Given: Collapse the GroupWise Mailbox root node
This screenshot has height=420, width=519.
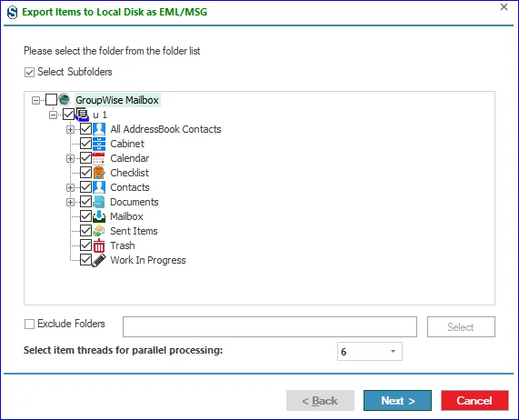Looking at the screenshot, I should tap(35, 100).
